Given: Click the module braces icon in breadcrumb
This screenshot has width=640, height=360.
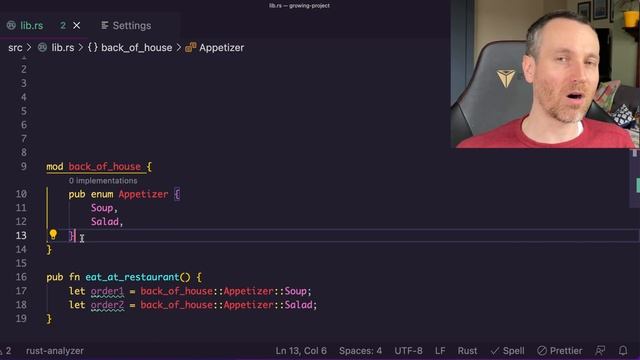Looking at the screenshot, I should 93,48.
